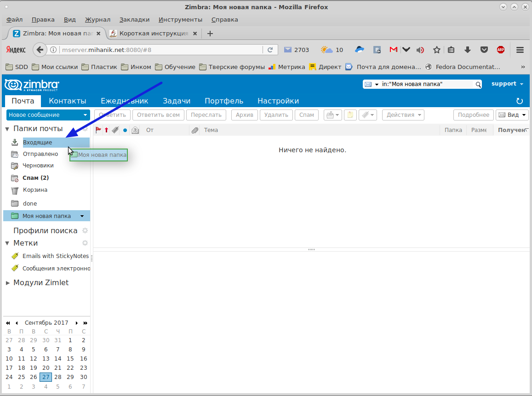Switch to Короткая инструкция browser tab

(x=154, y=33)
